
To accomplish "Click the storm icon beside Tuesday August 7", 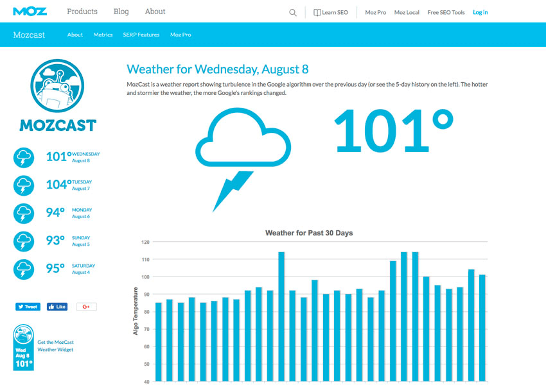I will 24,185.
